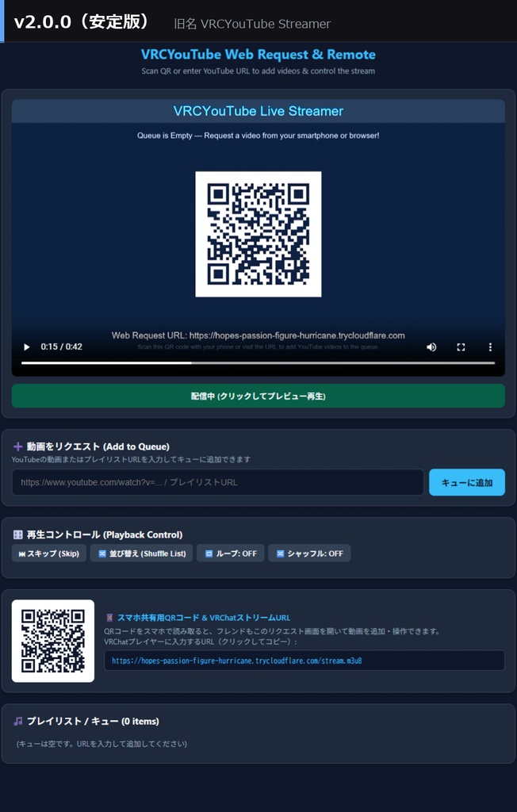Click the smartphone share QR code thumbnail
Screen dimensions: 517x812
tap(53, 641)
